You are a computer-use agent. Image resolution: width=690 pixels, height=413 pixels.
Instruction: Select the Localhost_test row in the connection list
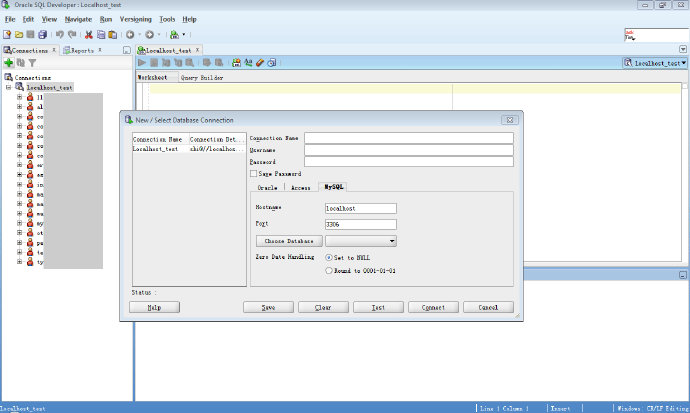[189, 149]
